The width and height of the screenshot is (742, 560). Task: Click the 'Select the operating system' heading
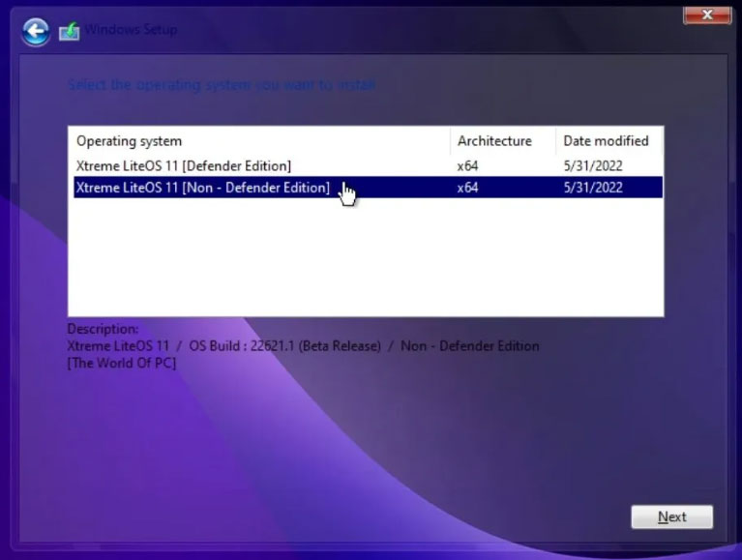pos(222,85)
